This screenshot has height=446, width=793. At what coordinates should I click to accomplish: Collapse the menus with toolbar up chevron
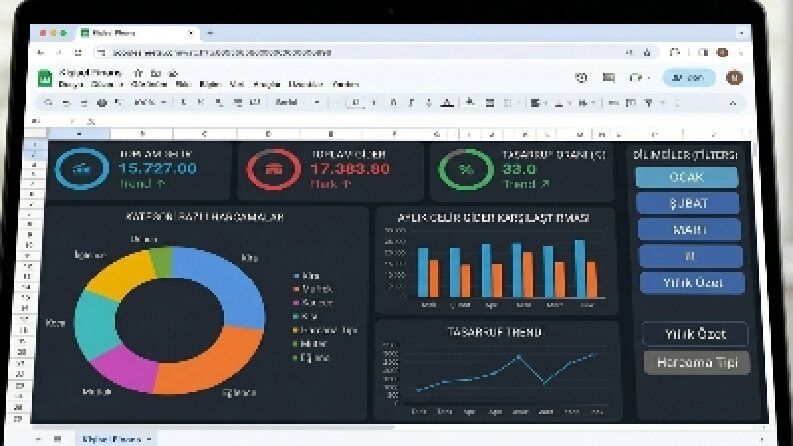pos(733,103)
